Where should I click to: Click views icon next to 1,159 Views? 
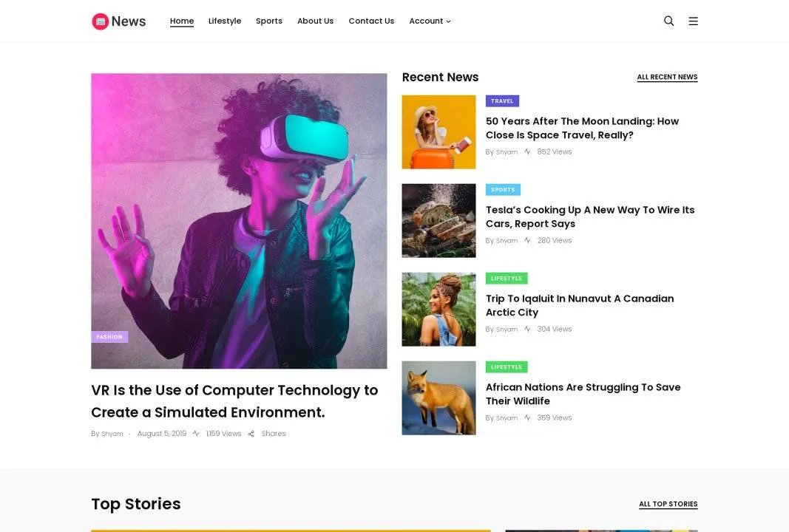(196, 434)
